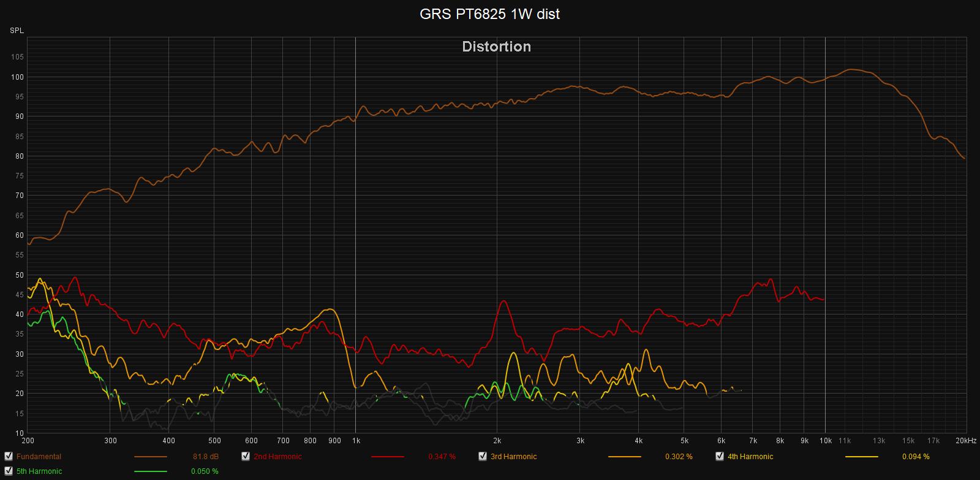
Task: Click the brown Fundamental line sample
Action: (151, 457)
